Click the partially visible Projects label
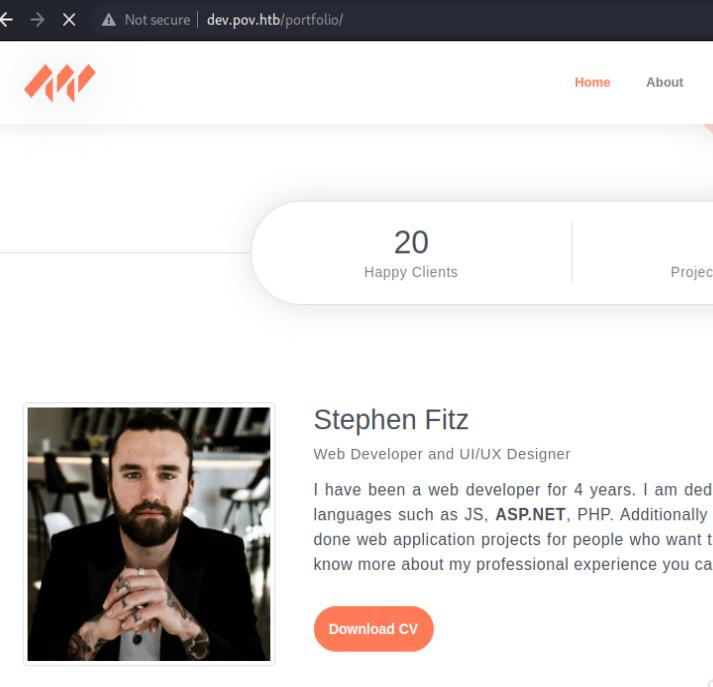The image size is (713, 687). pos(692,272)
